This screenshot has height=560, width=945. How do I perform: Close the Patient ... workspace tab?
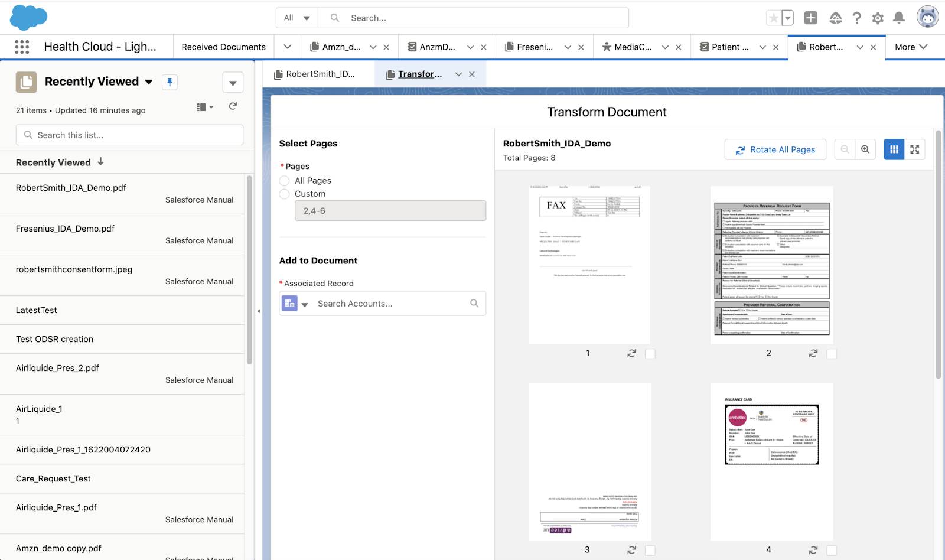coord(776,47)
